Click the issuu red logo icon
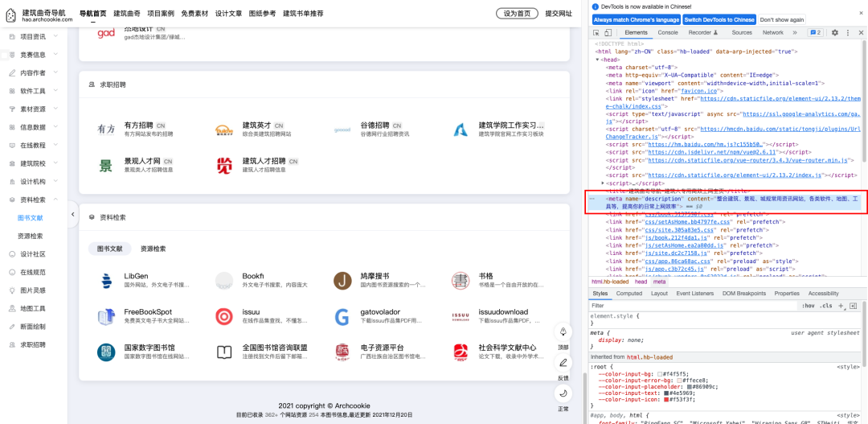868x424 pixels. pos(224,316)
